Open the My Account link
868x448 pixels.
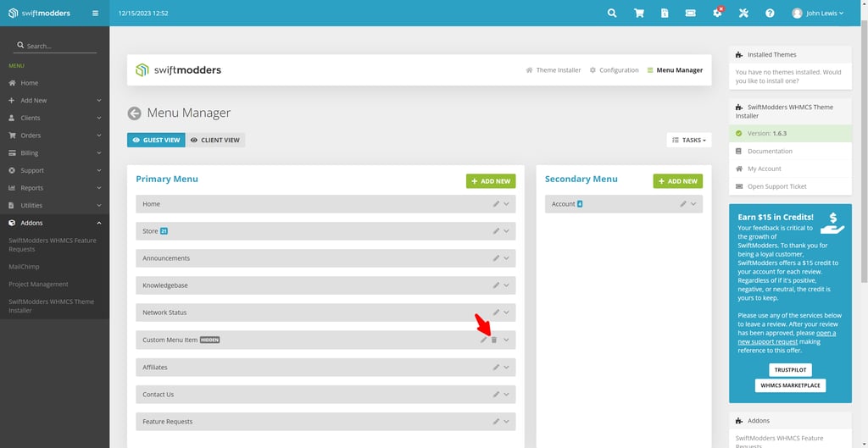click(x=765, y=169)
